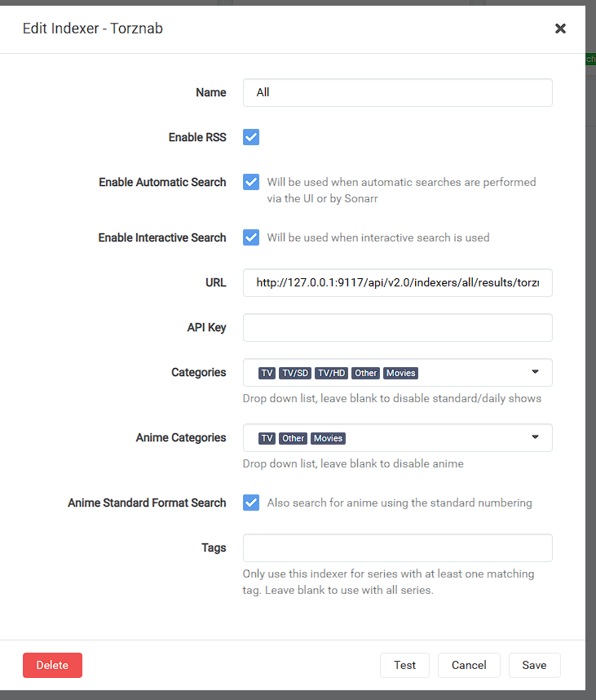This screenshot has height=700, width=596.
Task: Save the indexer settings
Action: [x=534, y=665]
